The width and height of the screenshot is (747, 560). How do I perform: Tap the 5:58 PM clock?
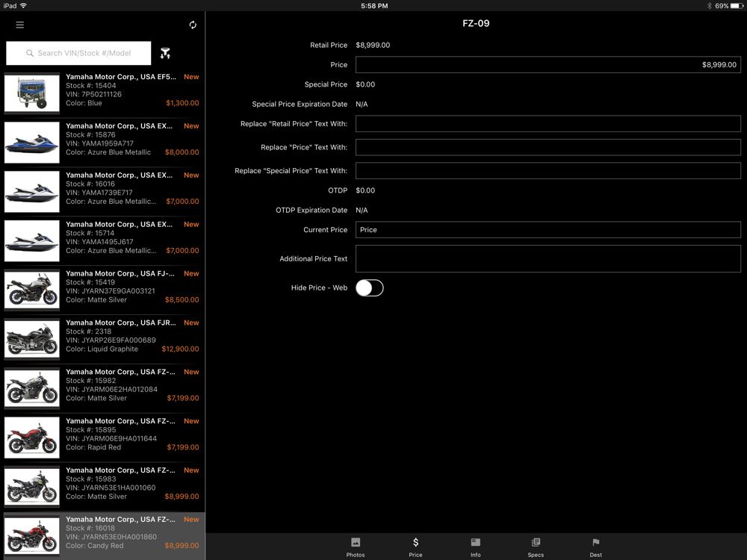(x=374, y=6)
